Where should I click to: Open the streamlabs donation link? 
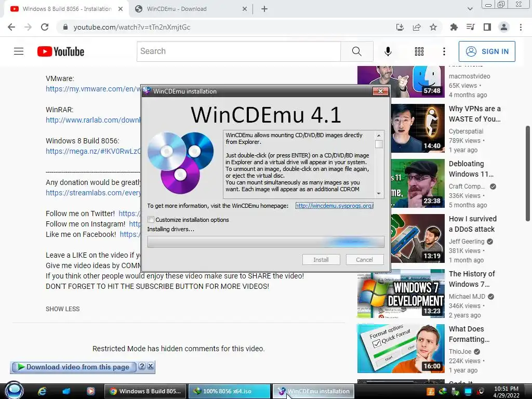pos(94,193)
